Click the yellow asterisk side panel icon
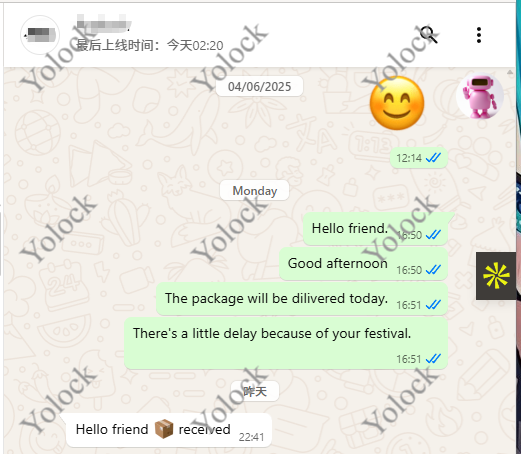 tap(496, 276)
